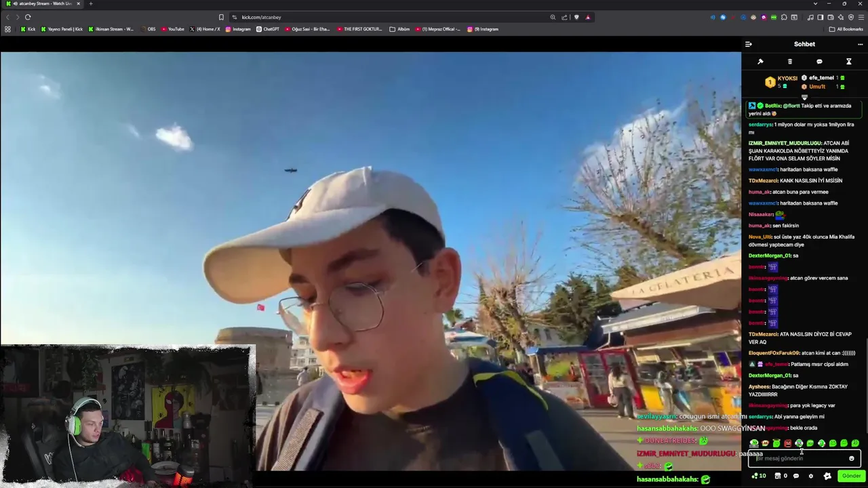Image resolution: width=868 pixels, height=488 pixels.
Task: Expand the leaderboard chevron below gifters
Action: click(804, 98)
